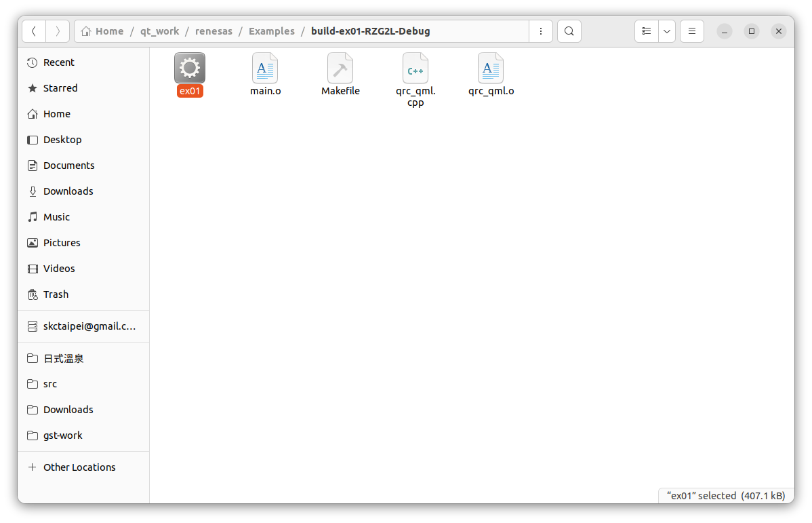Open Trash in the sidebar
Image resolution: width=812 pixels, height=523 pixels.
pos(56,294)
